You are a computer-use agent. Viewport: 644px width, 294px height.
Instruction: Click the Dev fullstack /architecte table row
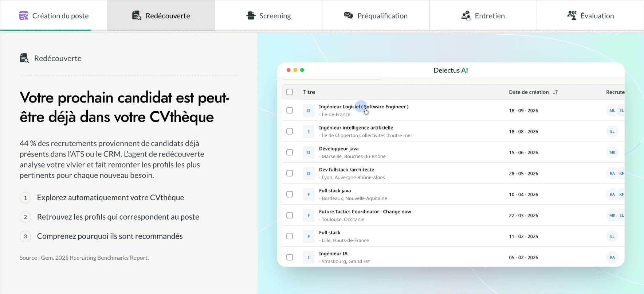point(453,173)
